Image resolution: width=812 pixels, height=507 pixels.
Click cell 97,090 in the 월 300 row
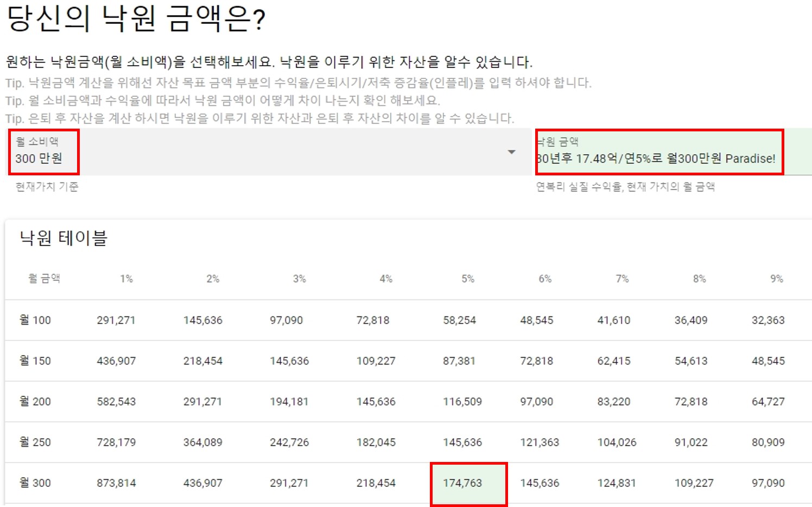click(x=768, y=483)
